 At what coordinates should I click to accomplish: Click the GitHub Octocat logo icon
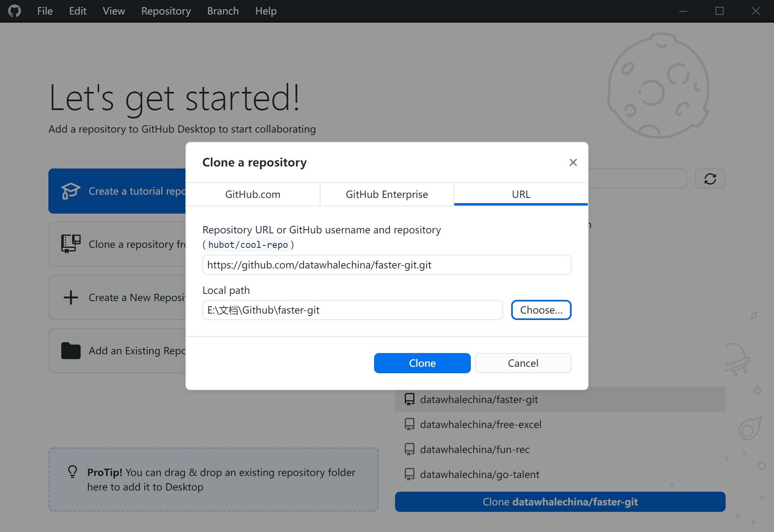pyautogui.click(x=15, y=11)
